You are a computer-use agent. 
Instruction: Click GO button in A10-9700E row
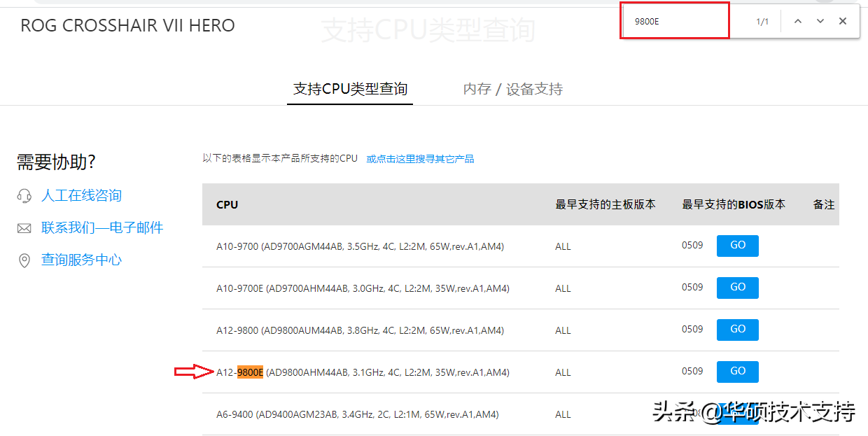[738, 288]
